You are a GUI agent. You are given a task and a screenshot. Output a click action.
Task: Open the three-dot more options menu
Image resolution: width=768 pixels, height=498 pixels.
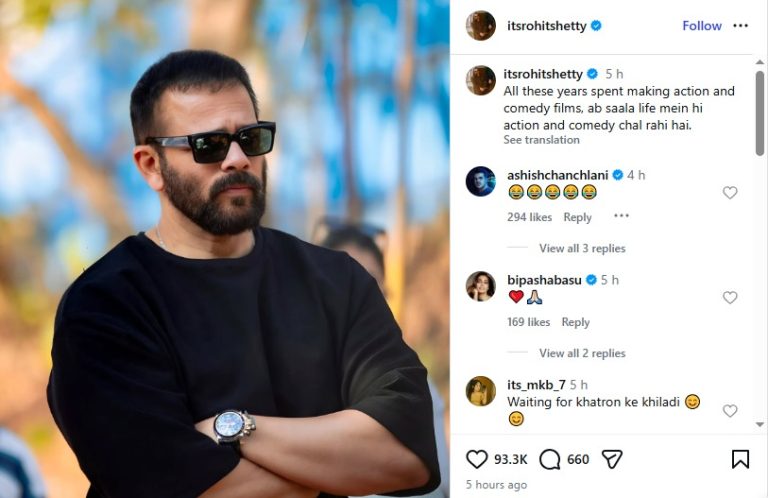740,26
